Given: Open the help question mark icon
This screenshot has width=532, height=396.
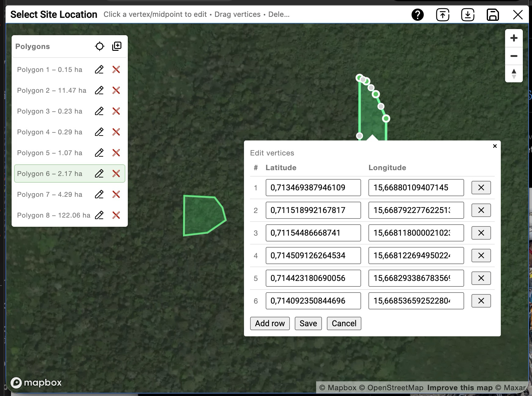Looking at the screenshot, I should click(x=418, y=14).
